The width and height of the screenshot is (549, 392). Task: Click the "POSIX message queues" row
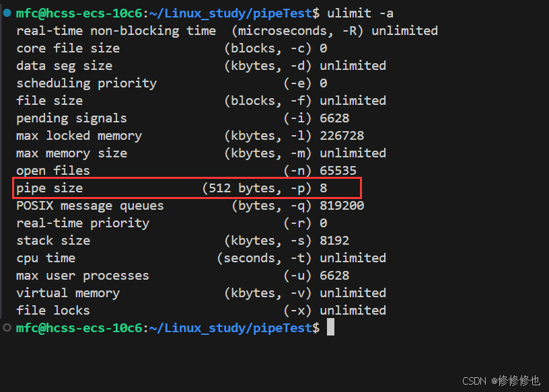click(190, 206)
